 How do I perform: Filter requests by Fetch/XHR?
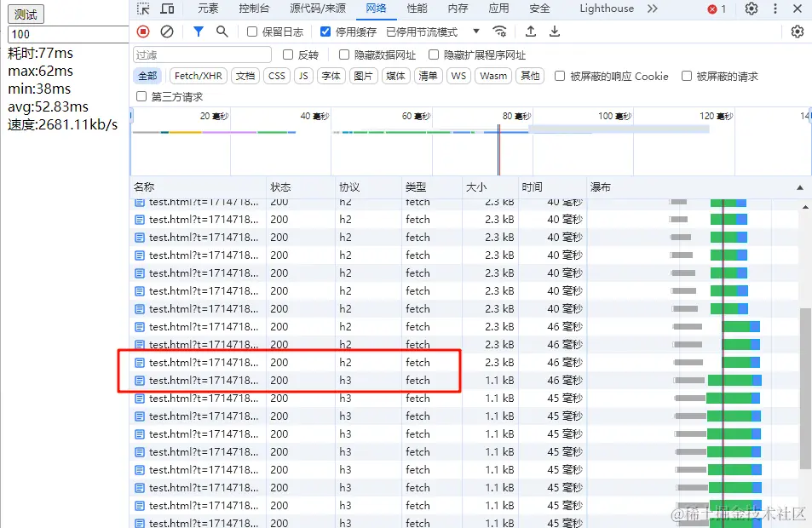point(199,76)
